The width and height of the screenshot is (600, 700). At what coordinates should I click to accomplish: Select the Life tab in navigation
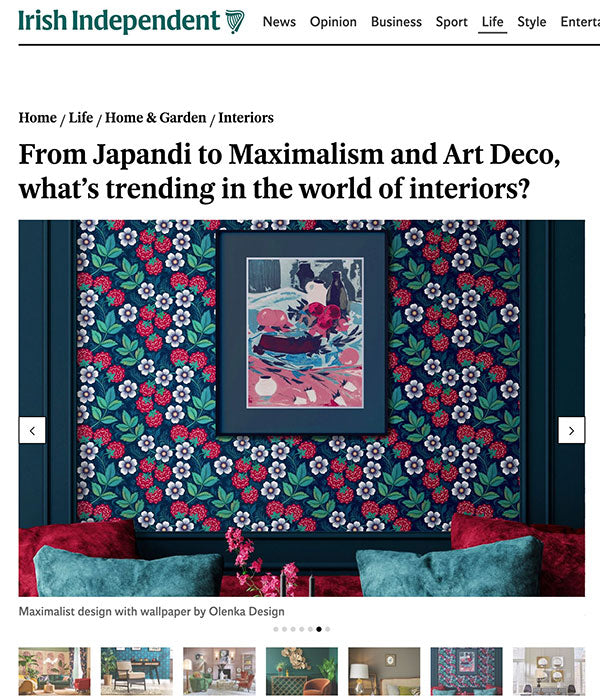coord(492,21)
